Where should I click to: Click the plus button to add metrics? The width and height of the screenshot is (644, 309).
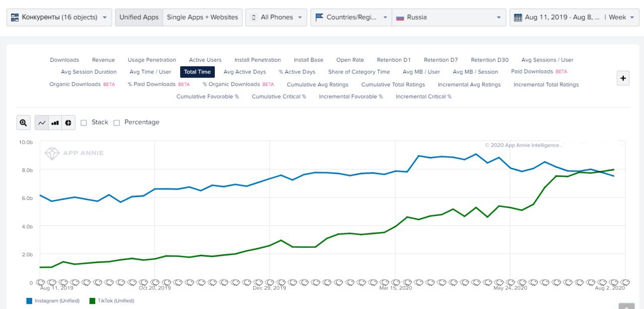623,78
